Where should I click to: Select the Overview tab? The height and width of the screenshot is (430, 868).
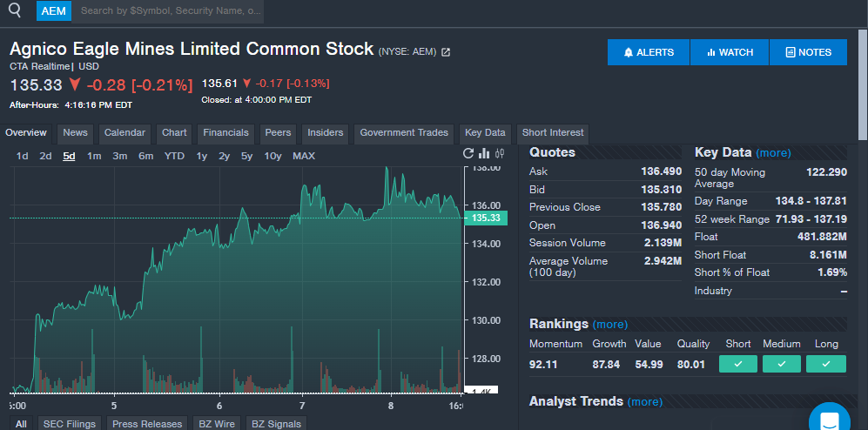point(26,133)
